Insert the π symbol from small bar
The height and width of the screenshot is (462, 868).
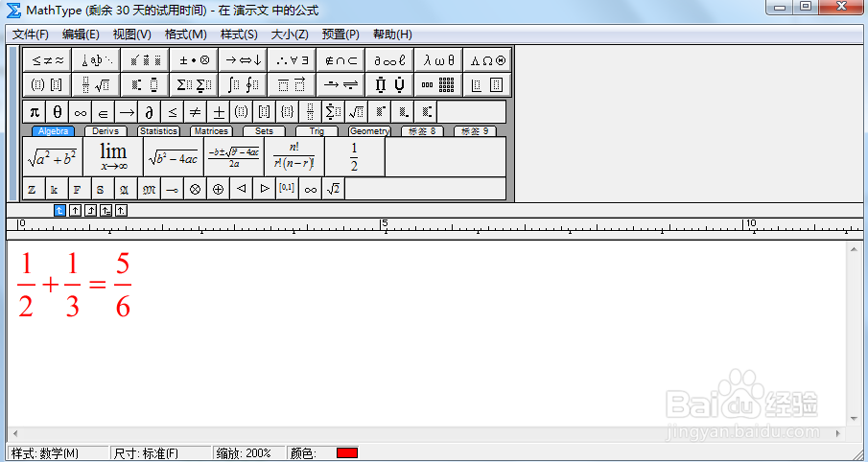(35, 112)
